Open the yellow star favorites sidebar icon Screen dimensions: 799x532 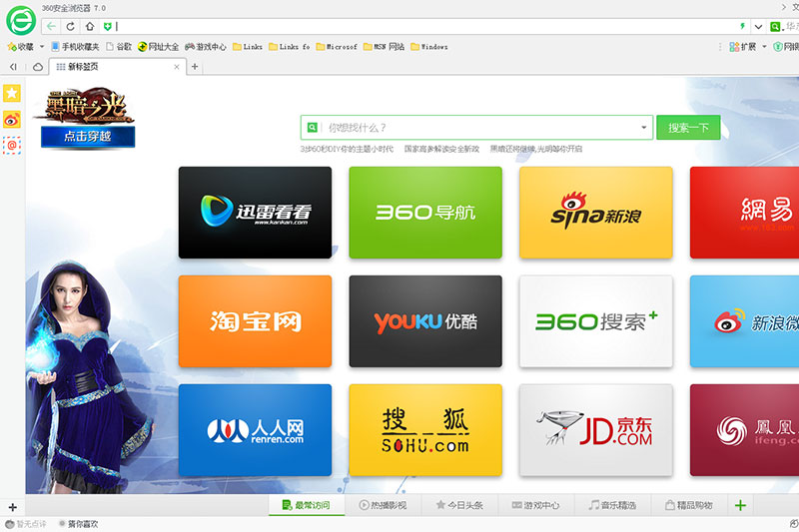point(12,93)
